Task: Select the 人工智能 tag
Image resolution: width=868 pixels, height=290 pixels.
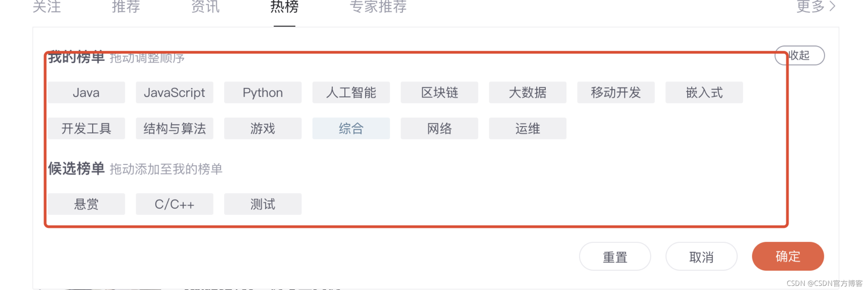Action: [351, 92]
